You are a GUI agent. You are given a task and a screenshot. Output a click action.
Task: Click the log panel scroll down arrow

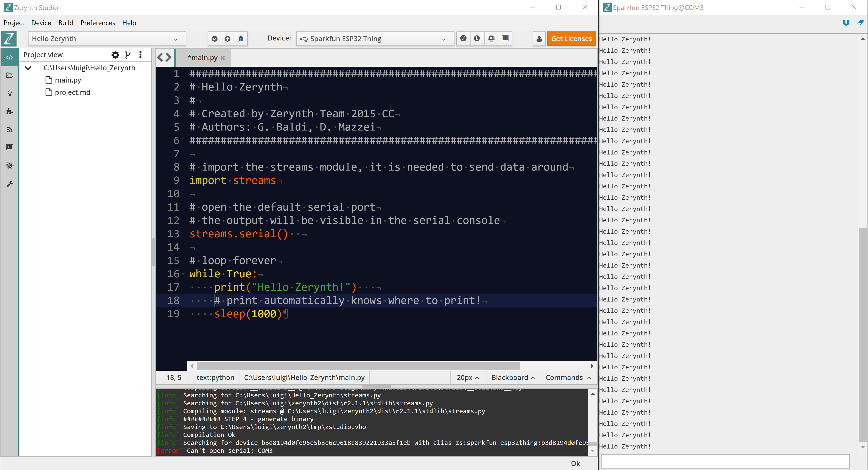[592, 451]
